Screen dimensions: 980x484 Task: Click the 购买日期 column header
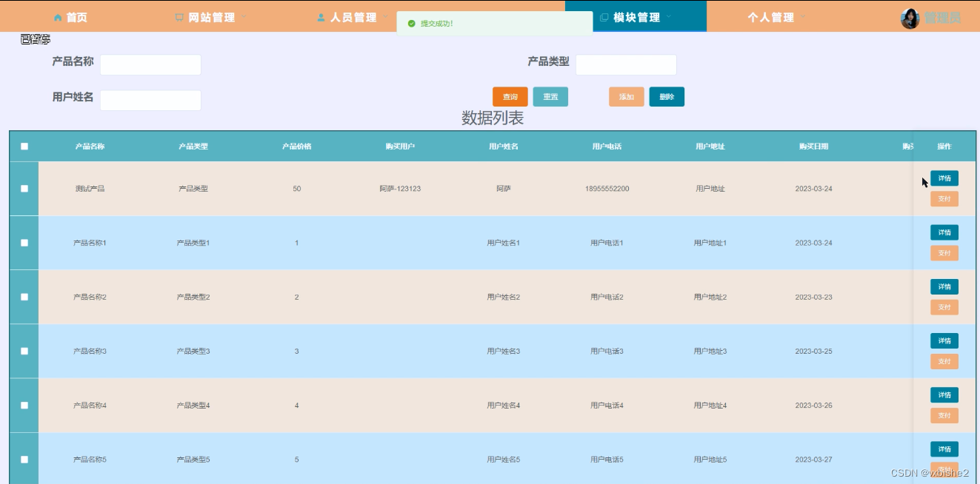pos(814,147)
